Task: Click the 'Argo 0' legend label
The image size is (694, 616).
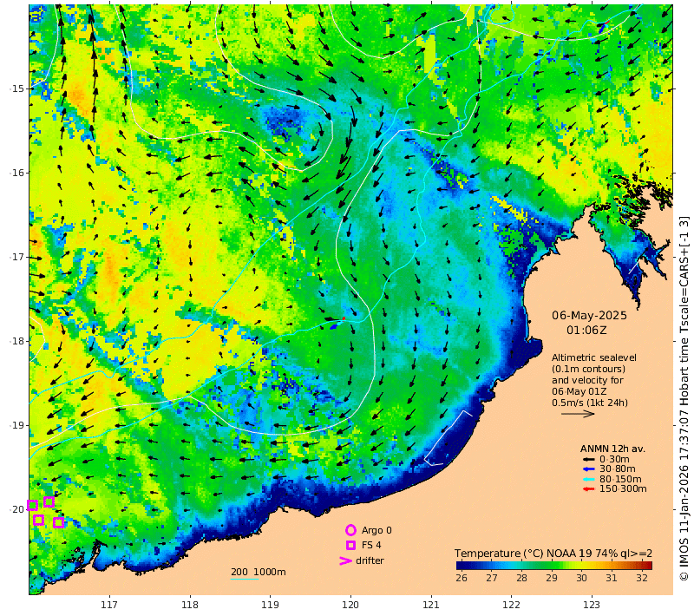Action: 376,530
